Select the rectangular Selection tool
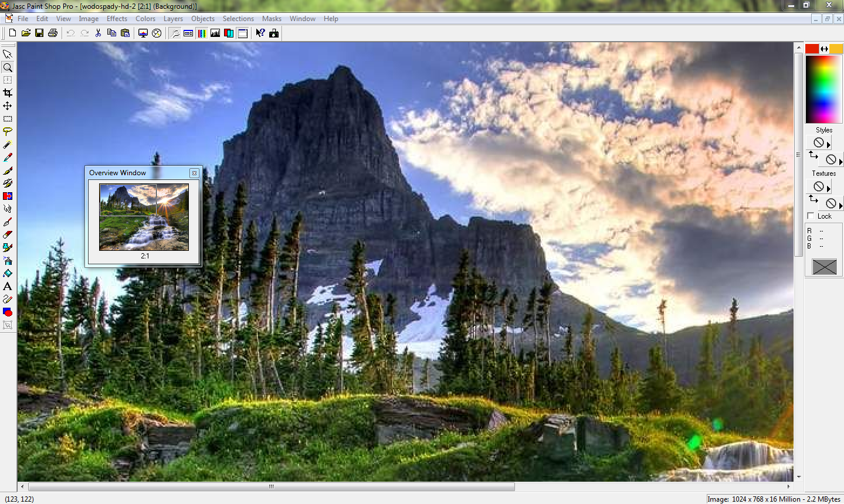The image size is (844, 504). pyautogui.click(x=8, y=118)
